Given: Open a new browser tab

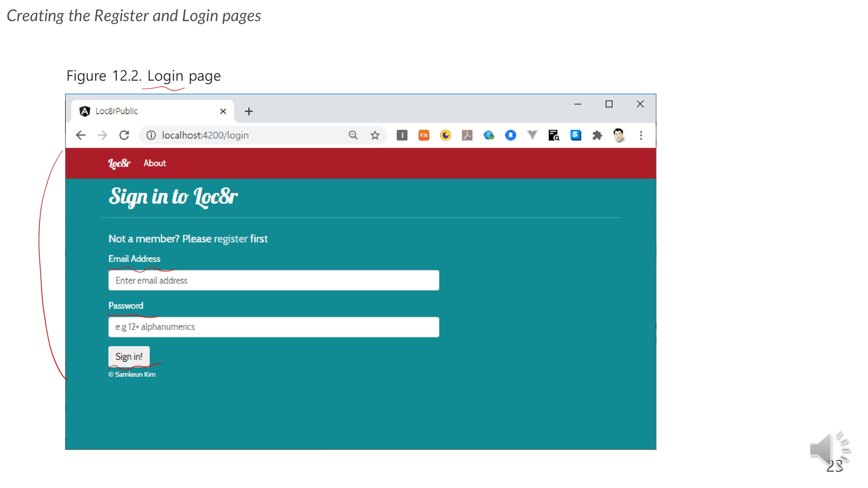Looking at the screenshot, I should [249, 112].
